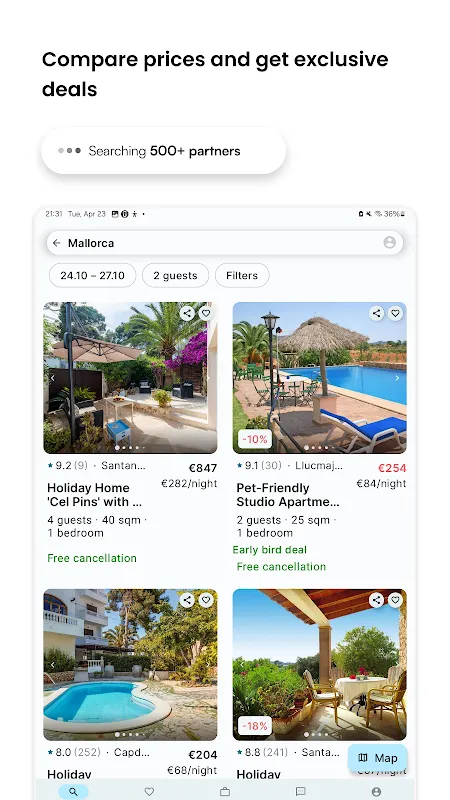
Task: Share the Pet-Friendly Studio Apartment listing
Action: [377, 313]
